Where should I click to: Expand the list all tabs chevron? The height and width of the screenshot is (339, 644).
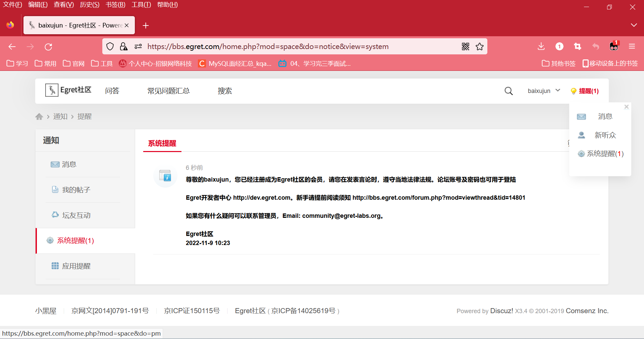click(634, 25)
